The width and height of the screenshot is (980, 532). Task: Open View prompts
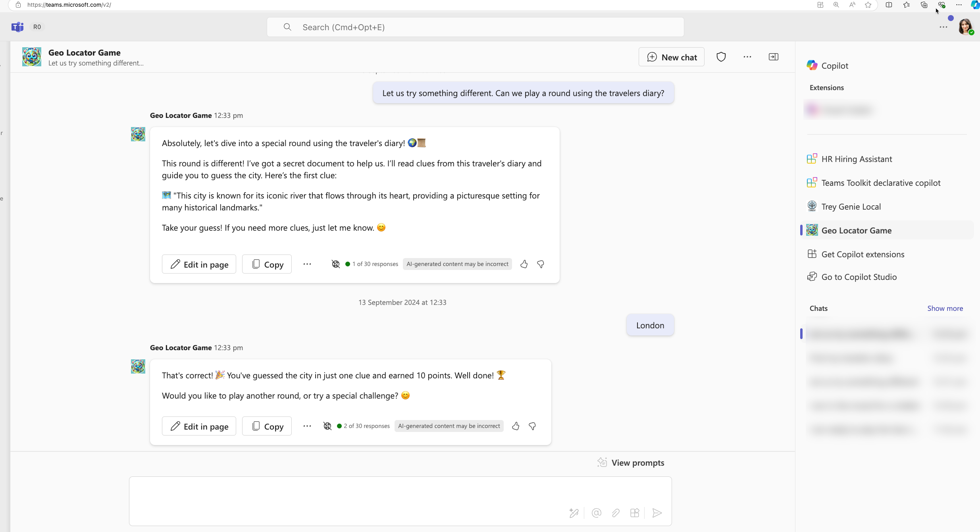tap(631, 463)
